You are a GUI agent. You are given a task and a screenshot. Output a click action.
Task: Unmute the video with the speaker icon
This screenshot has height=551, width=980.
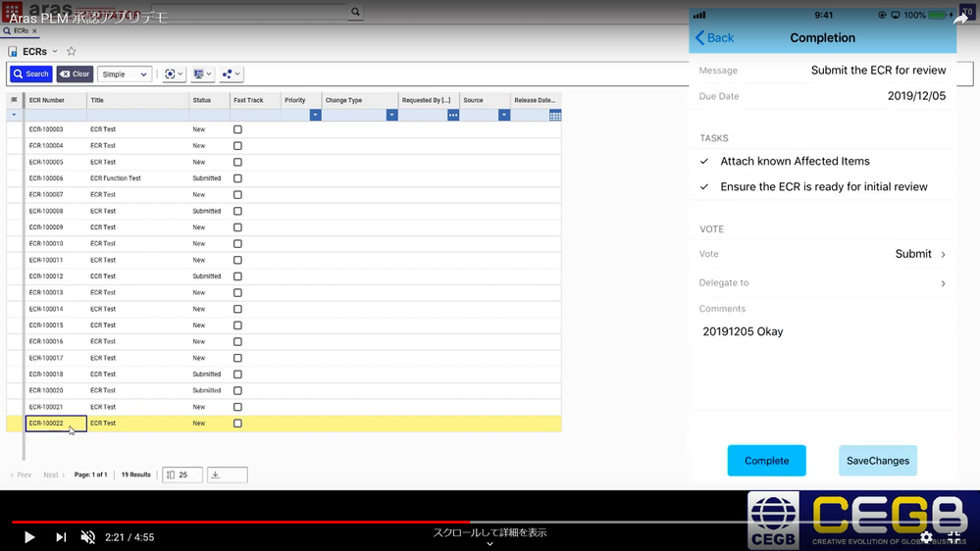(x=88, y=537)
